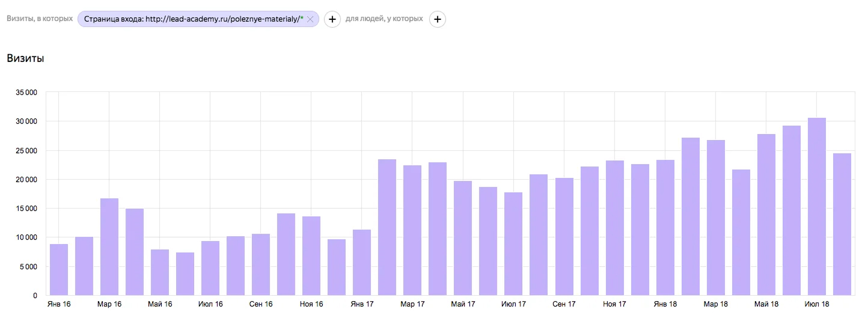Image resolution: width=868 pixels, height=321 pixels.
Task: Select the bar between Янв 17 and Мар 17
Action: 387,227
